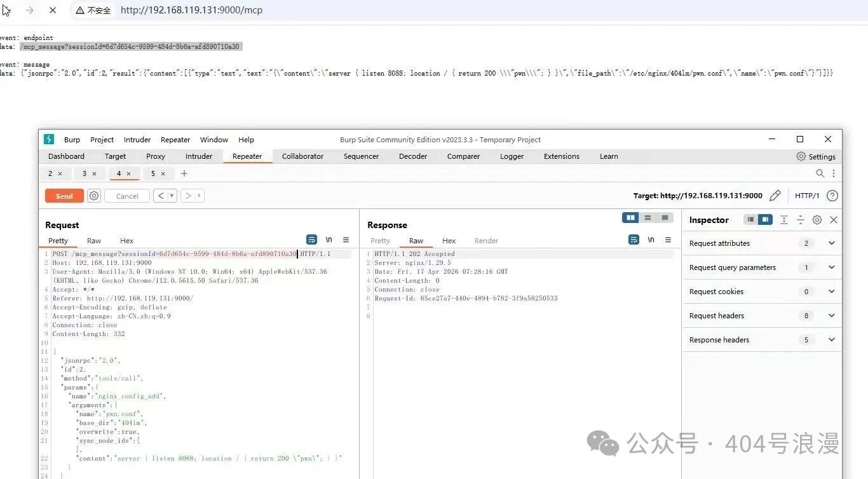Screen dimensions: 868x479
Task: Close Repeater tab 3
Action: (94, 173)
